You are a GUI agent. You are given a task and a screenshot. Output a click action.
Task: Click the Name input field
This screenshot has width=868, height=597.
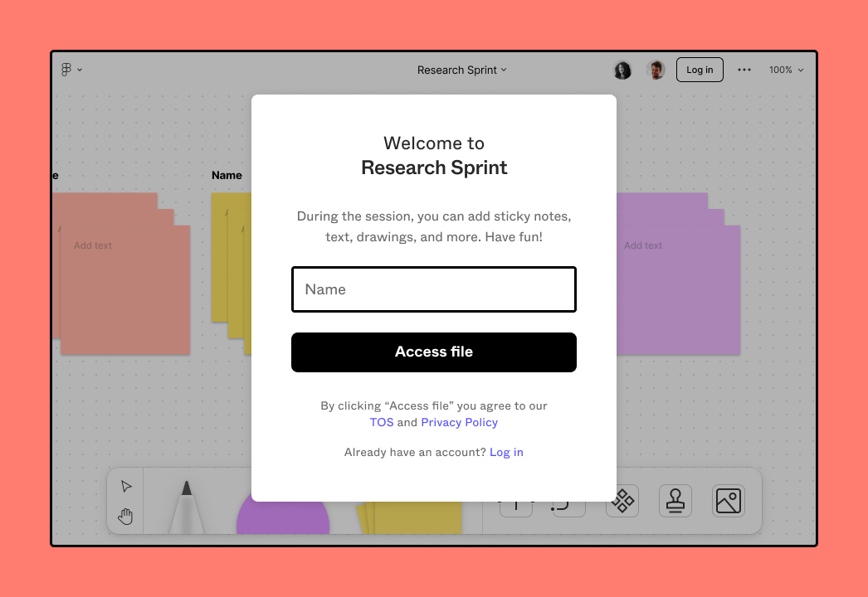[x=433, y=289]
